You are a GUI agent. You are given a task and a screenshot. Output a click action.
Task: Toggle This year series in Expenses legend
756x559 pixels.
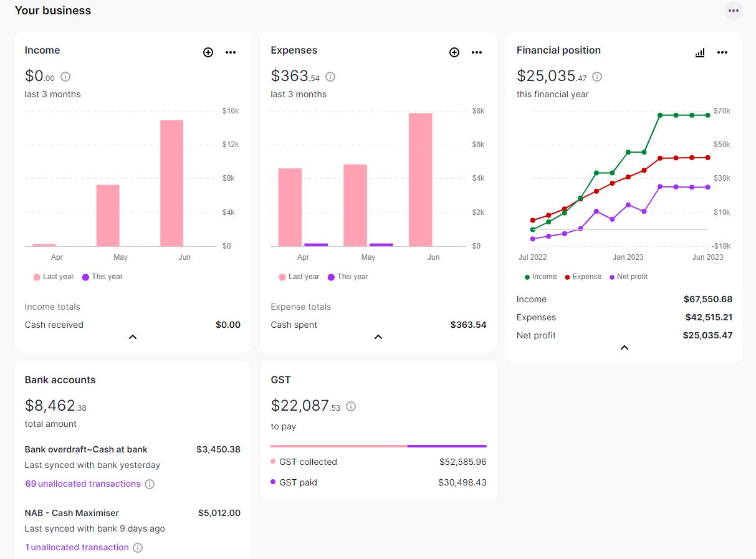pyautogui.click(x=348, y=277)
